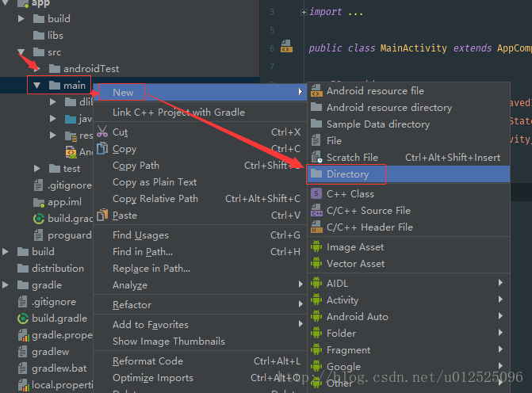Open the Activity submenu
This screenshot has height=393, width=532.
click(343, 300)
